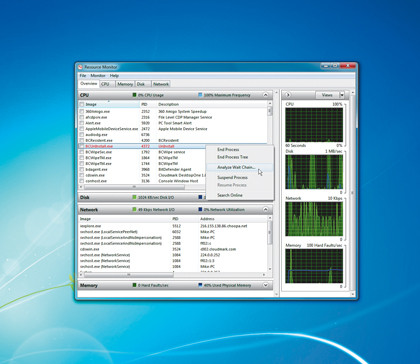The image size is (420, 364).
Task: Click the green Hard Faults indicator square
Action: pyautogui.click(x=134, y=285)
